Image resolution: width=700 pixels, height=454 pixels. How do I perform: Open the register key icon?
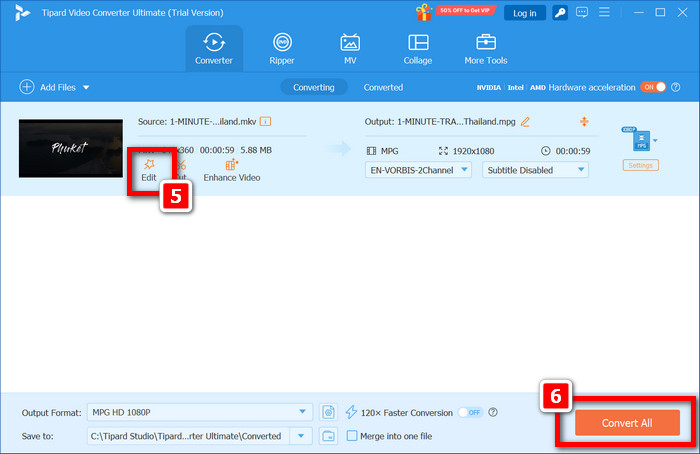coord(560,13)
